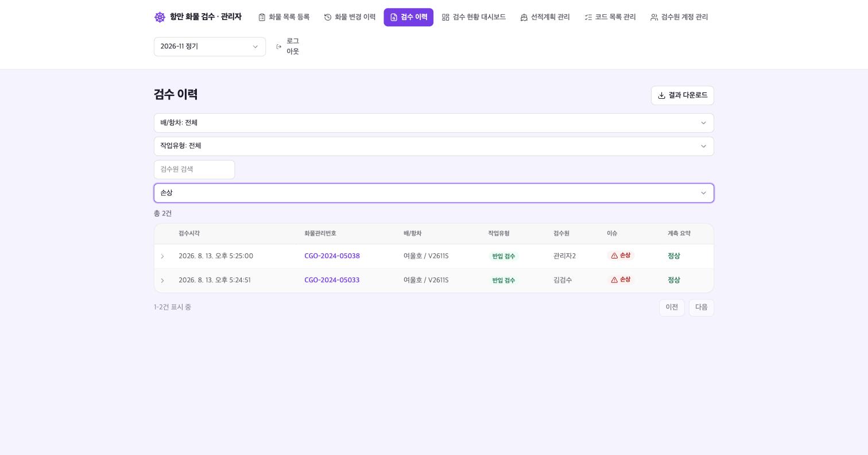Viewport: 868px width, 455px height.
Task: Select the 검수 이력 tab
Action: (x=408, y=17)
